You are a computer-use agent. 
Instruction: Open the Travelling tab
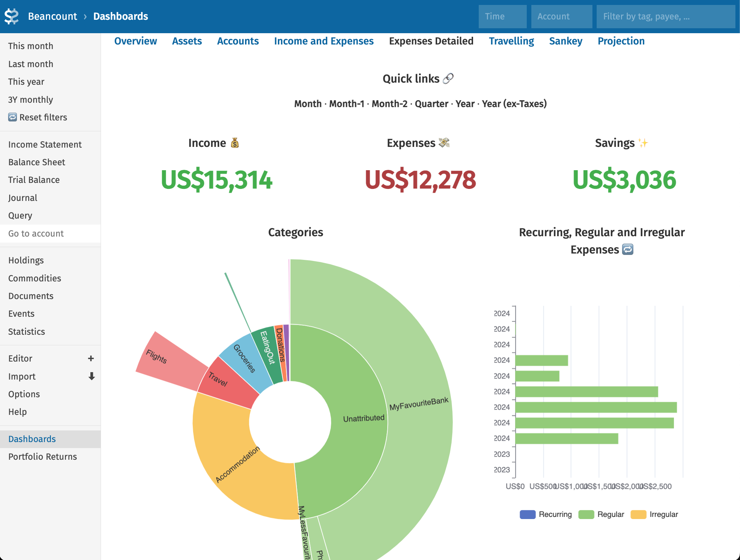pyautogui.click(x=511, y=41)
